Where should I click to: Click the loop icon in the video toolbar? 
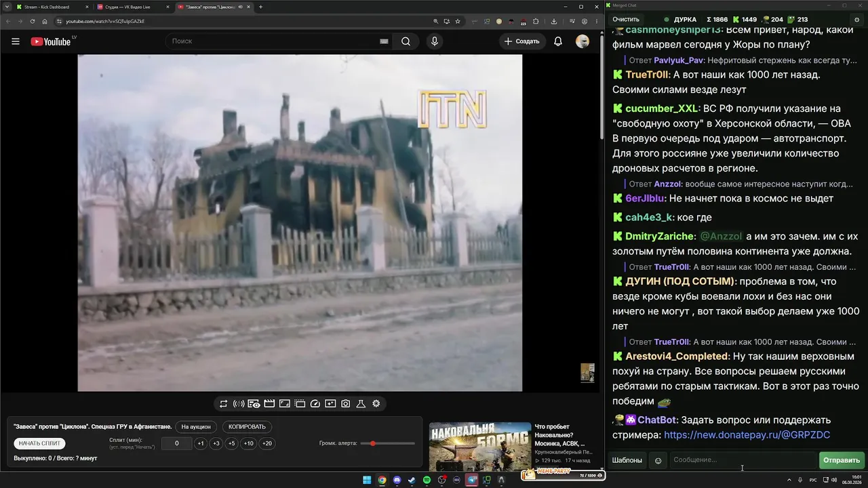point(223,404)
